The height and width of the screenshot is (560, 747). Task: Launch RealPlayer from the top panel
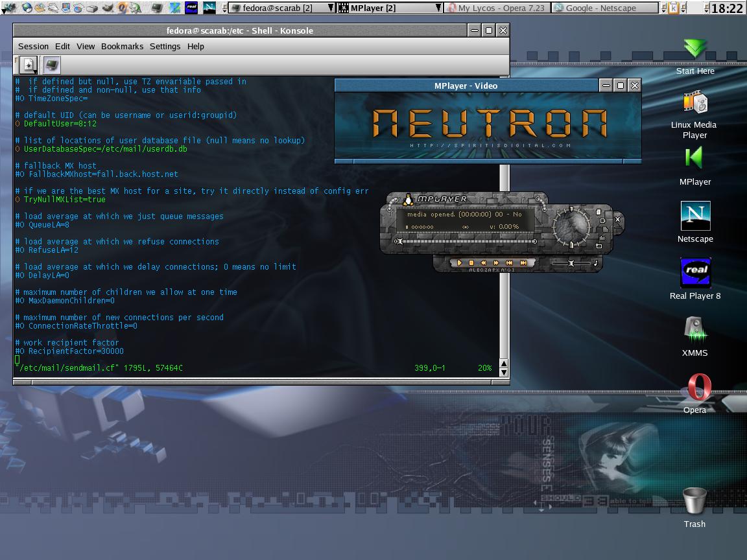(191, 8)
